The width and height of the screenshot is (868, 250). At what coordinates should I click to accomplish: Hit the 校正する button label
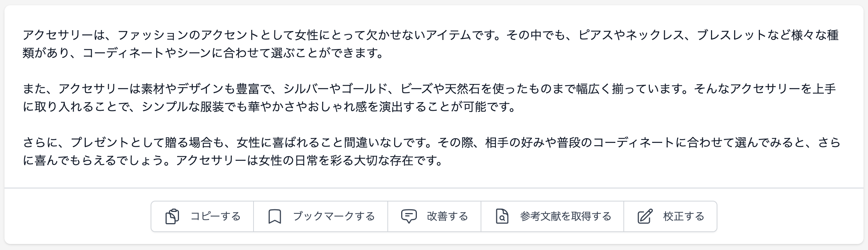point(683,216)
